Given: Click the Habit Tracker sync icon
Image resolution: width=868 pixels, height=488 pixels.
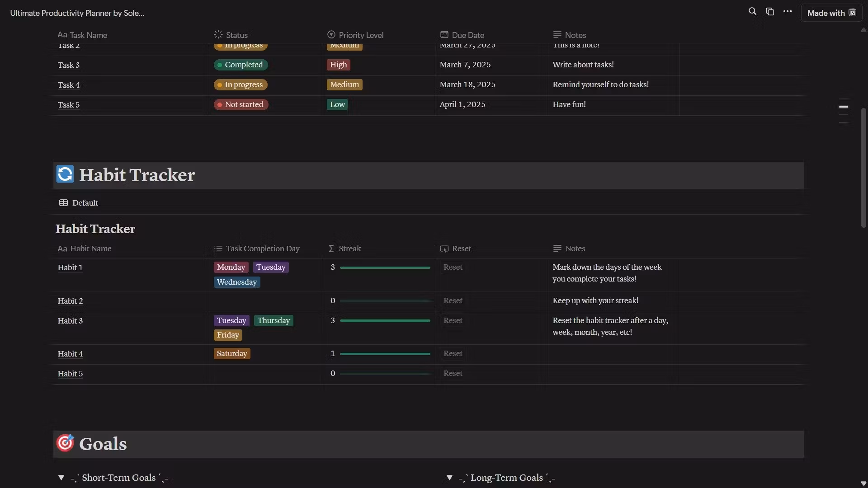Looking at the screenshot, I should pyautogui.click(x=65, y=174).
